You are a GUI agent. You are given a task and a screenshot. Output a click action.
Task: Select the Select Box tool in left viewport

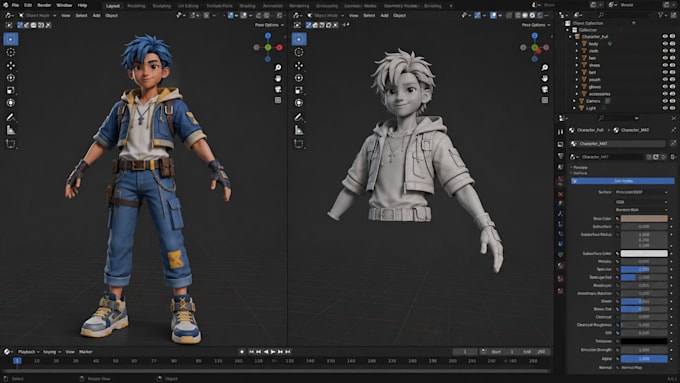(x=11, y=39)
